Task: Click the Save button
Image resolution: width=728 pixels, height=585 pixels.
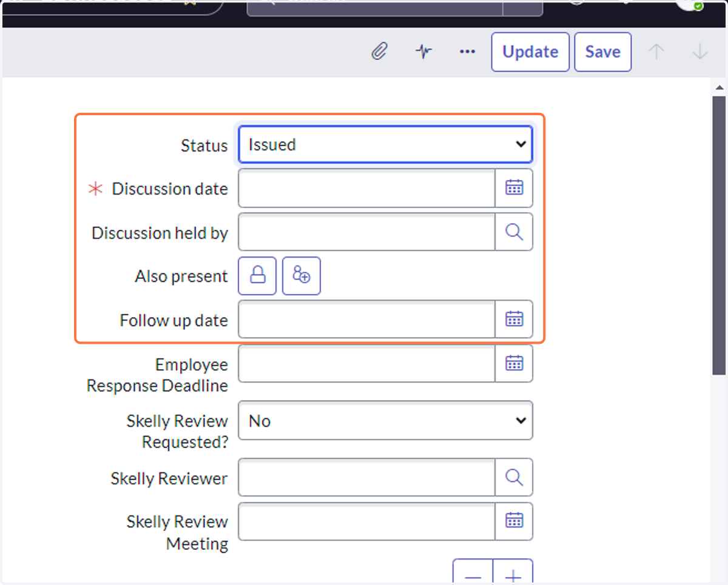Action: pyautogui.click(x=602, y=52)
